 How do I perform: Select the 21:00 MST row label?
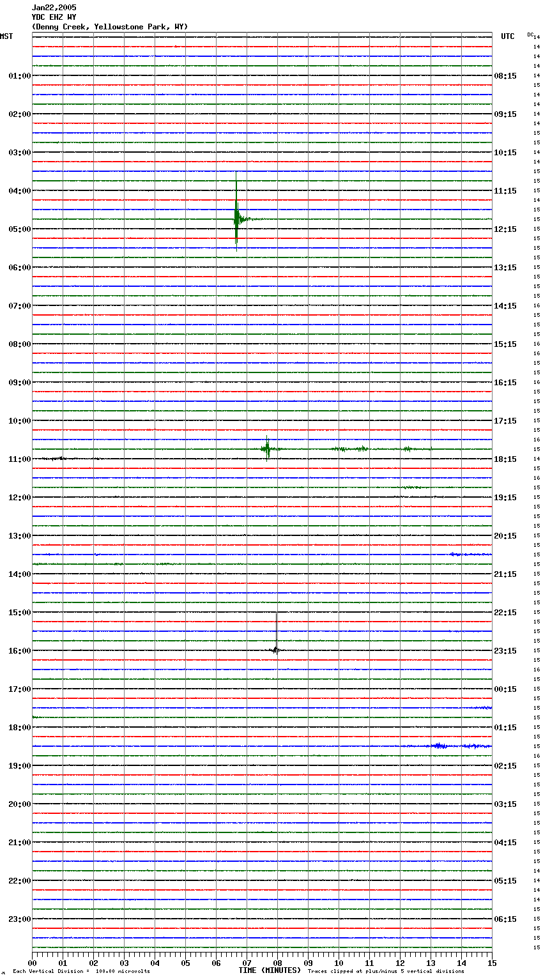tap(20, 843)
